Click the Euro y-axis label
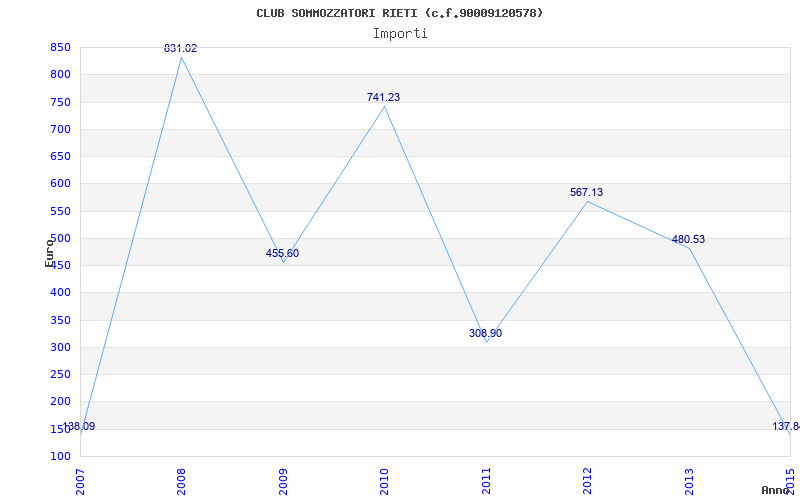This screenshot has height=500, width=800. click(x=49, y=252)
